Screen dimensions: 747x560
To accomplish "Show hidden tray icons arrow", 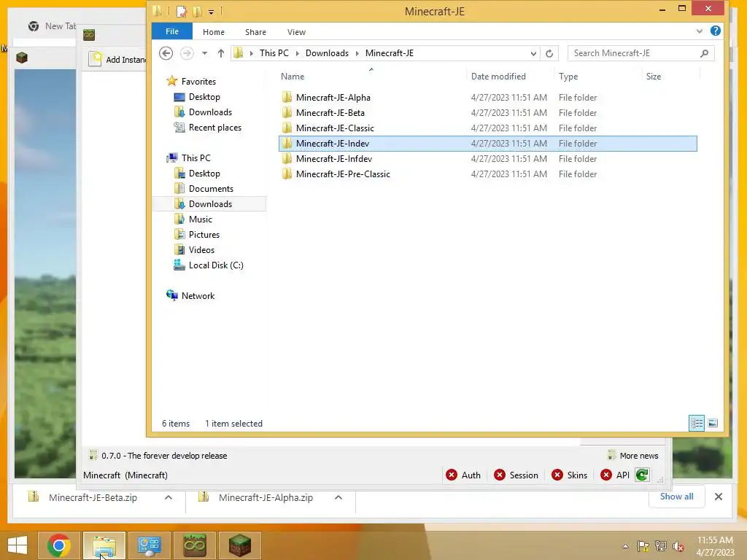I will click(x=625, y=546).
